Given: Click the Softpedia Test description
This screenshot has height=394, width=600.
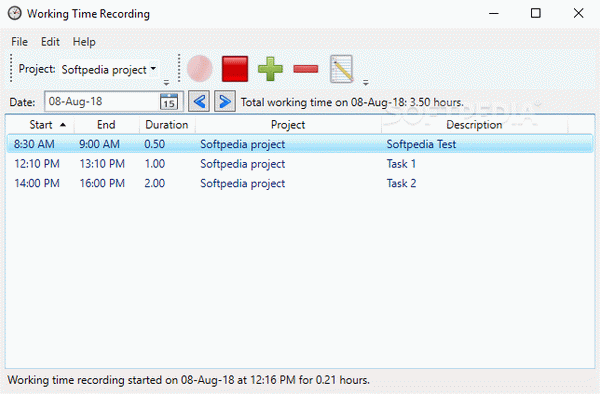Looking at the screenshot, I should pyautogui.click(x=421, y=144).
